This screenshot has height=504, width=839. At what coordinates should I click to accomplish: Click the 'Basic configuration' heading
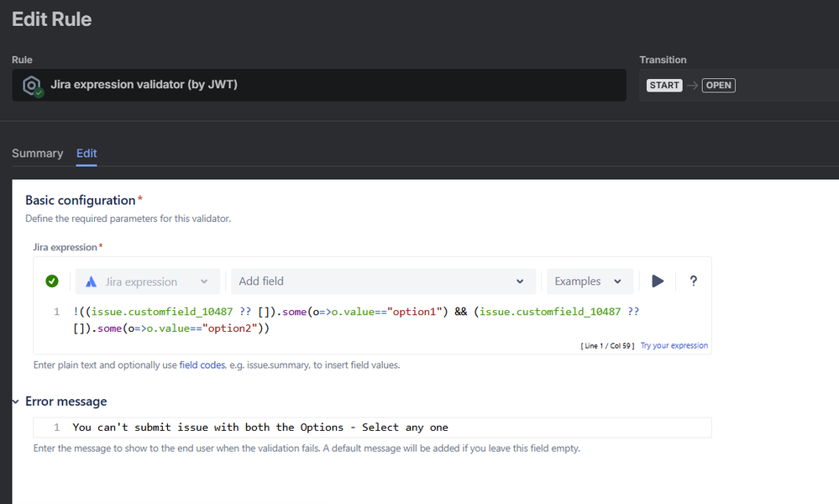[x=81, y=200]
